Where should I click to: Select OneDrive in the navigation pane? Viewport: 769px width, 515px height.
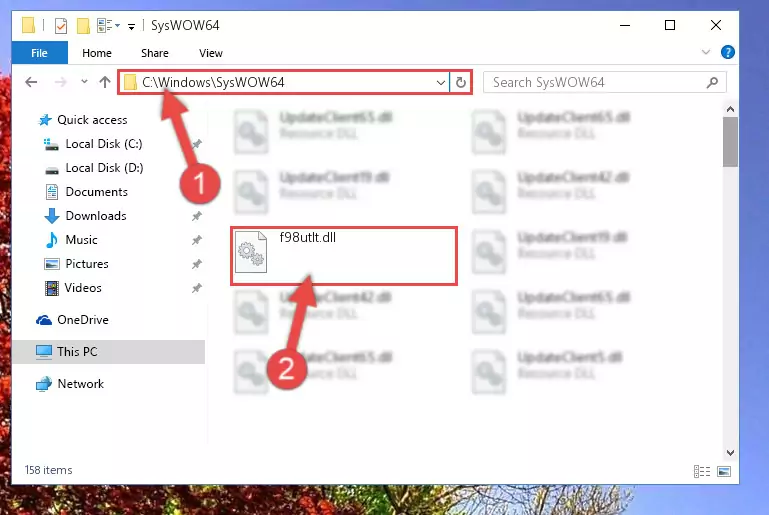tap(83, 320)
